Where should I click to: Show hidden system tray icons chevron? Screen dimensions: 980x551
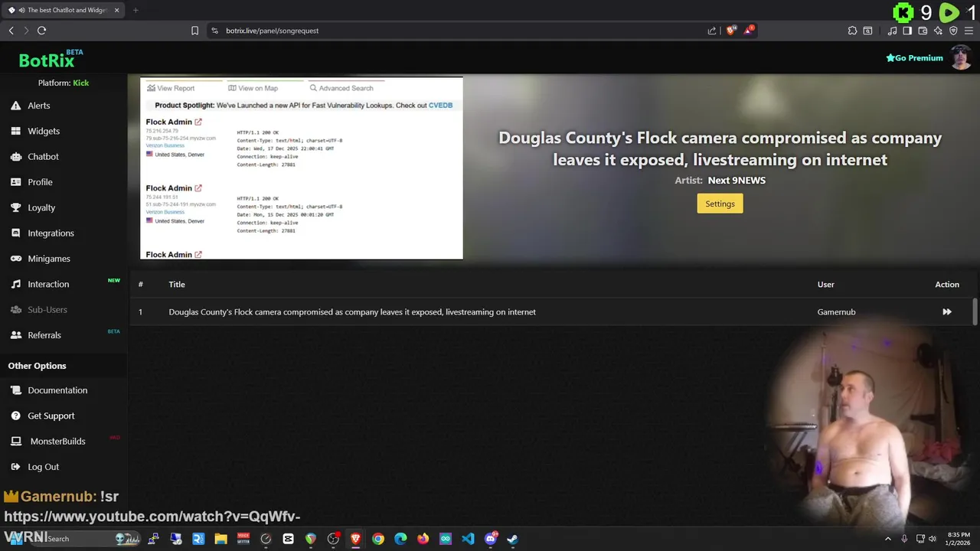pyautogui.click(x=888, y=539)
